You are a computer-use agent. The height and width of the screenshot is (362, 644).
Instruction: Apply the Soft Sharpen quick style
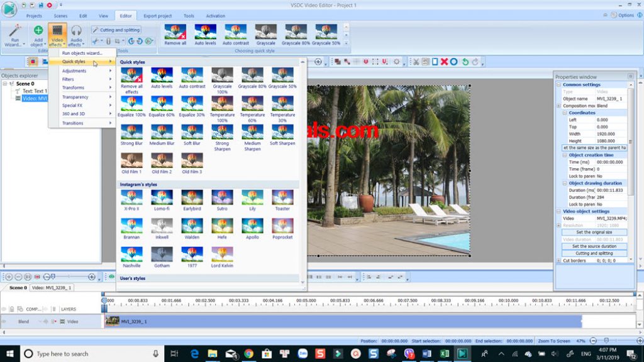[x=282, y=135]
